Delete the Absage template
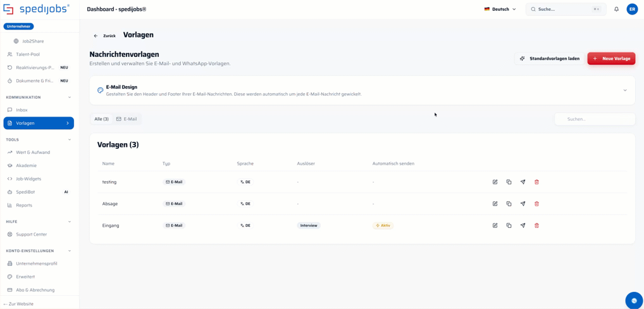Viewport: 644px width, 309px height. click(x=536, y=204)
